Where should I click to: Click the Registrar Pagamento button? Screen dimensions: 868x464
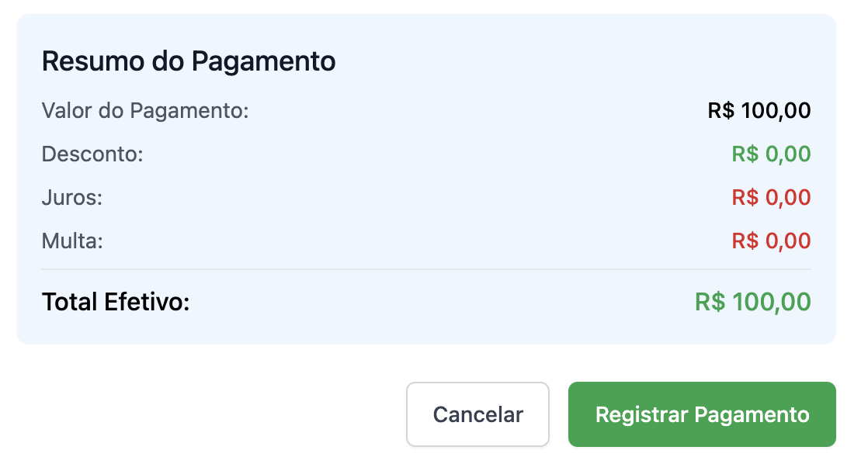[702, 414]
